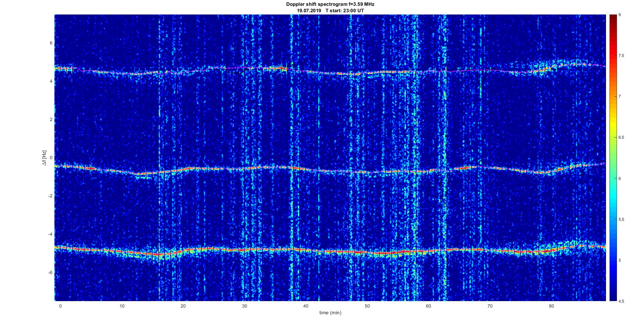Click y-axis tick label "2"
Viewport: 644px width, 323px height.
(51, 119)
